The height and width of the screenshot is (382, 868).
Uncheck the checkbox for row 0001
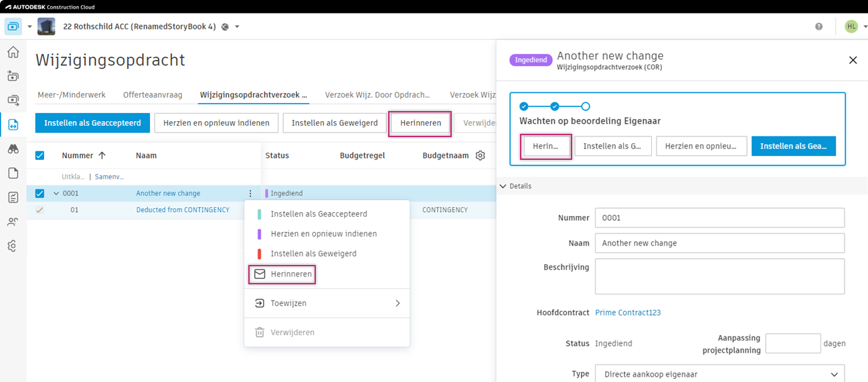click(39, 193)
